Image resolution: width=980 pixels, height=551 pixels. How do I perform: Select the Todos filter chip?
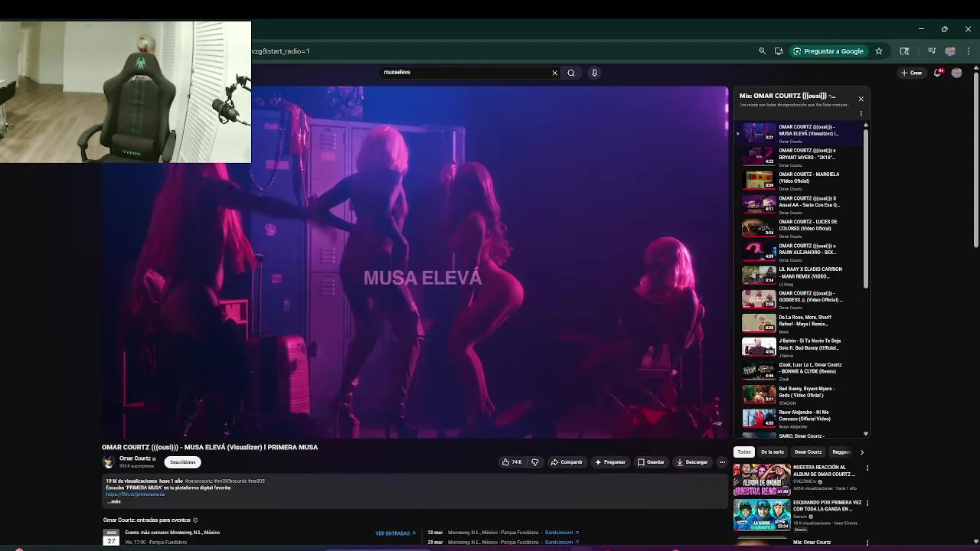coord(744,452)
